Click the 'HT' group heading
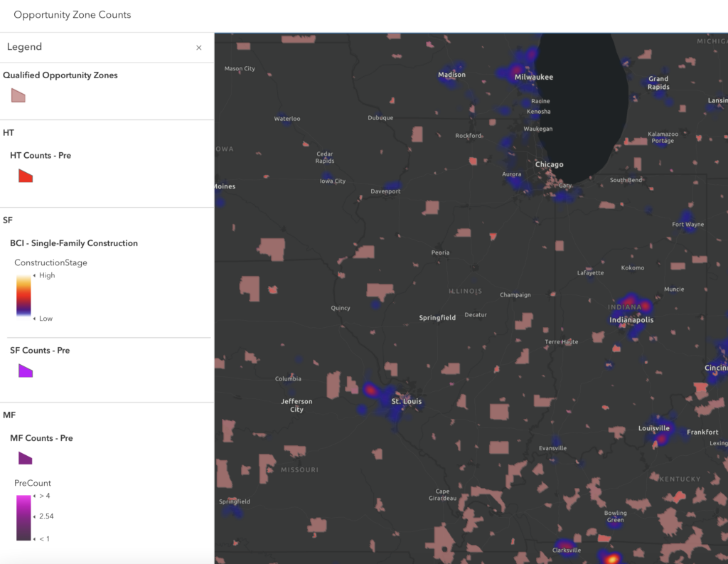The height and width of the screenshot is (564, 728). click(9, 133)
